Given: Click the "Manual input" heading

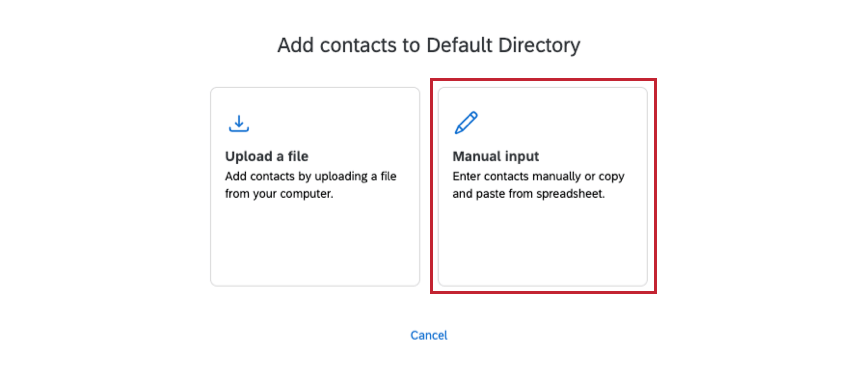Looking at the screenshot, I should [495, 157].
